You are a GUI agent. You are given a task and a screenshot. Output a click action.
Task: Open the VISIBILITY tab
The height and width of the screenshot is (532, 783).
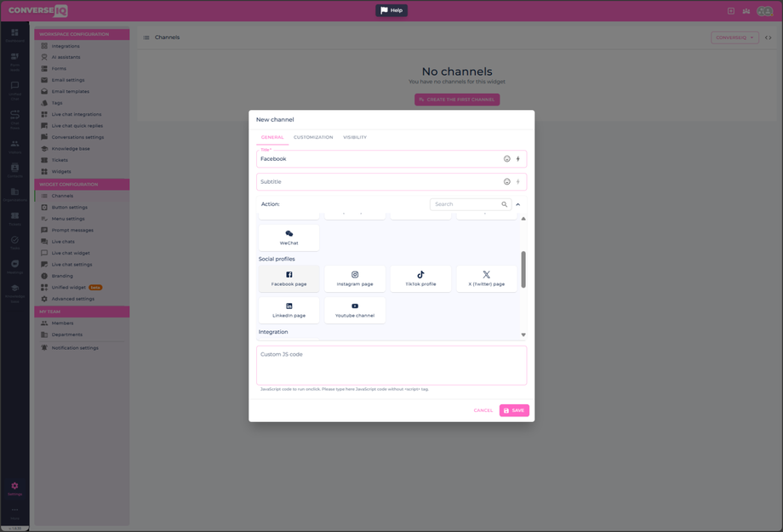click(x=355, y=136)
